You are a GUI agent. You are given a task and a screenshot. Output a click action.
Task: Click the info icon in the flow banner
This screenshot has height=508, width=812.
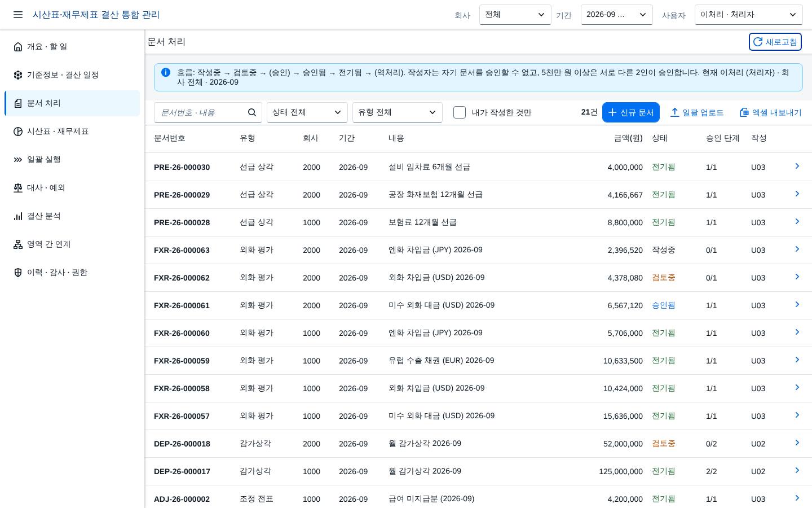tap(166, 72)
